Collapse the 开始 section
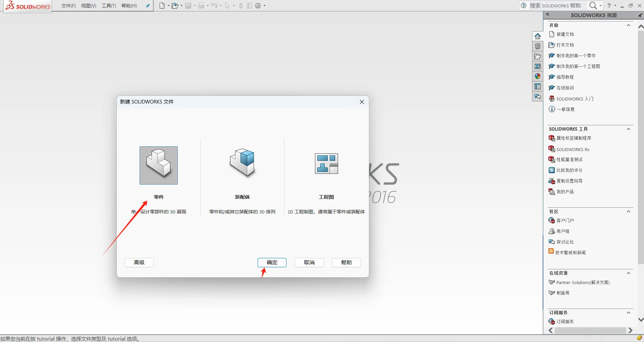 [629, 25]
